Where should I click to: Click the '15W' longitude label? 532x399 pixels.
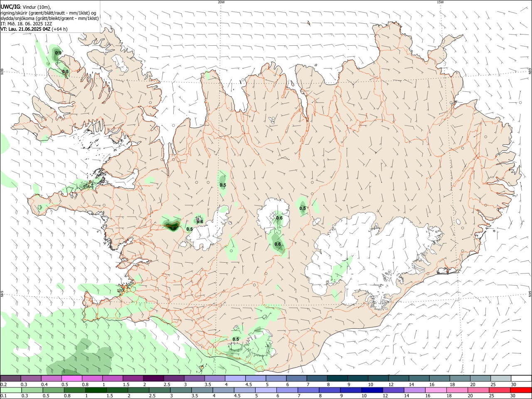[x=440, y=2]
